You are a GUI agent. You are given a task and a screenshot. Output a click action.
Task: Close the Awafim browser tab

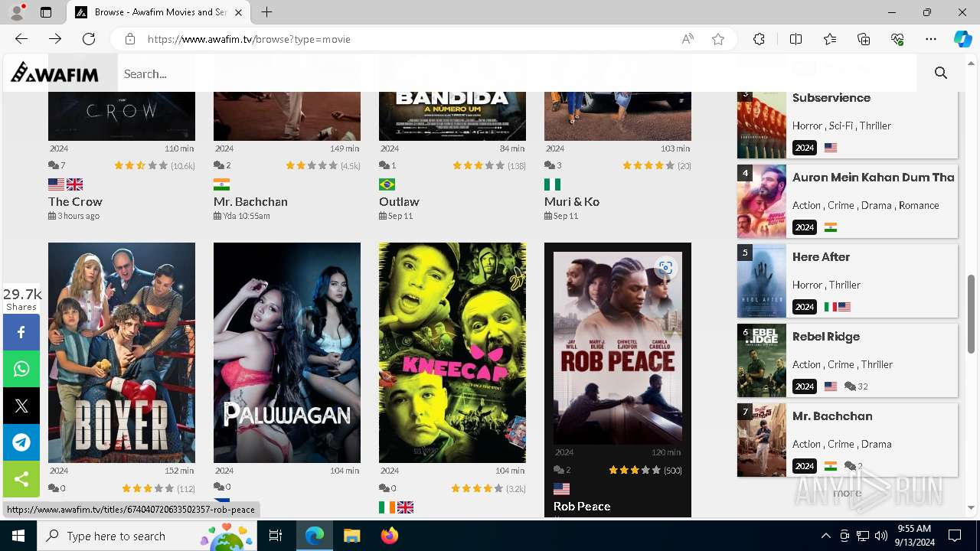(x=238, y=12)
